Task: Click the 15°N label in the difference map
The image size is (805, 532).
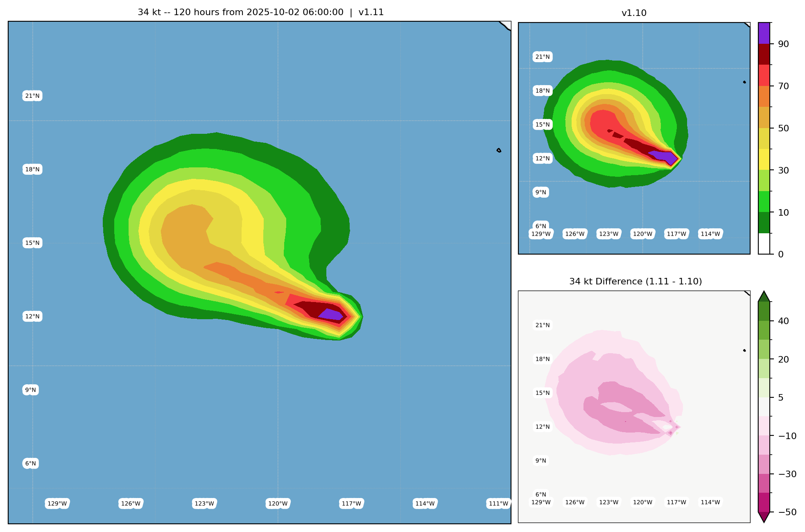Action: 543,393
